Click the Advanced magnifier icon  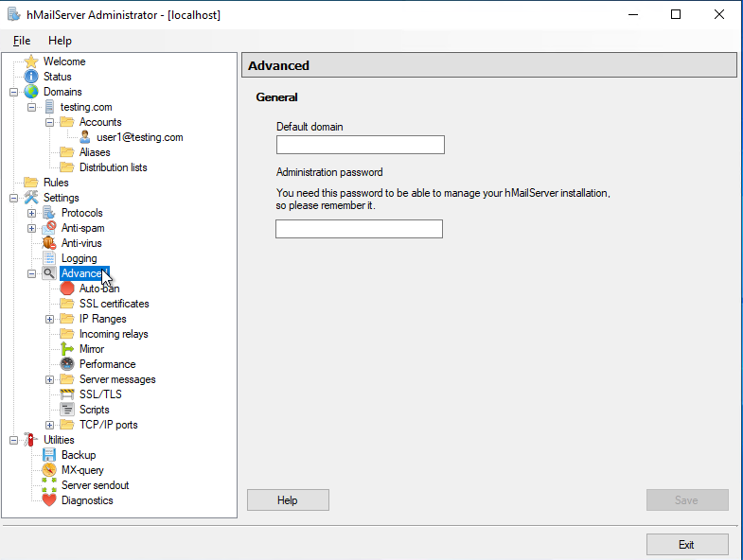[x=49, y=273]
